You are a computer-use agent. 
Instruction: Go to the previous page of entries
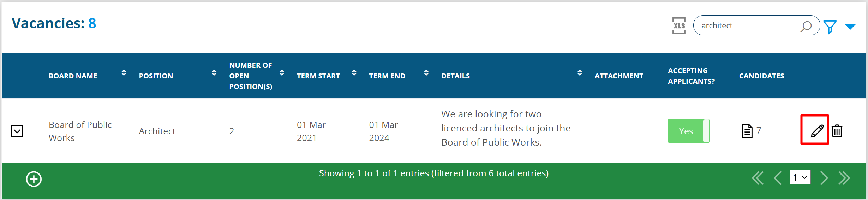777,178
